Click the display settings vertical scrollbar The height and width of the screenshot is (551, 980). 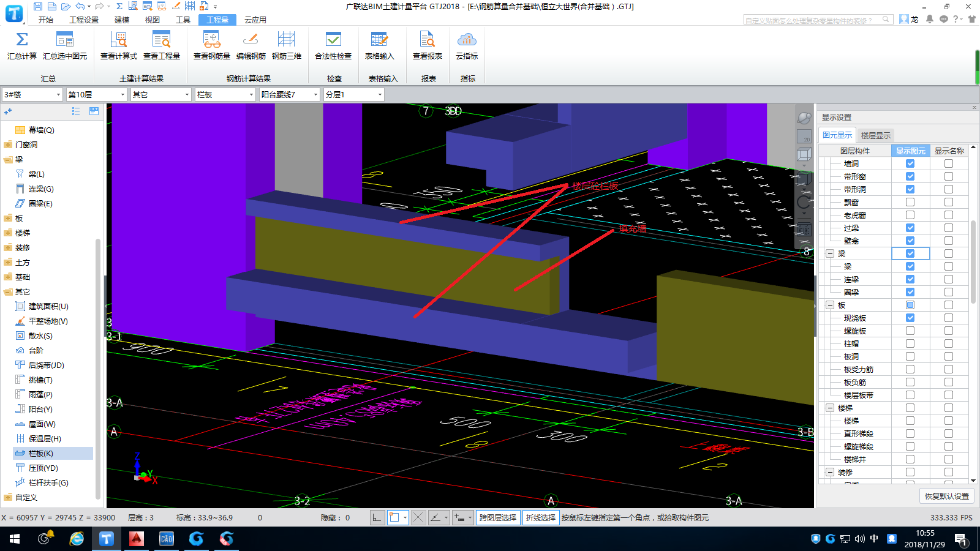pos(973,262)
